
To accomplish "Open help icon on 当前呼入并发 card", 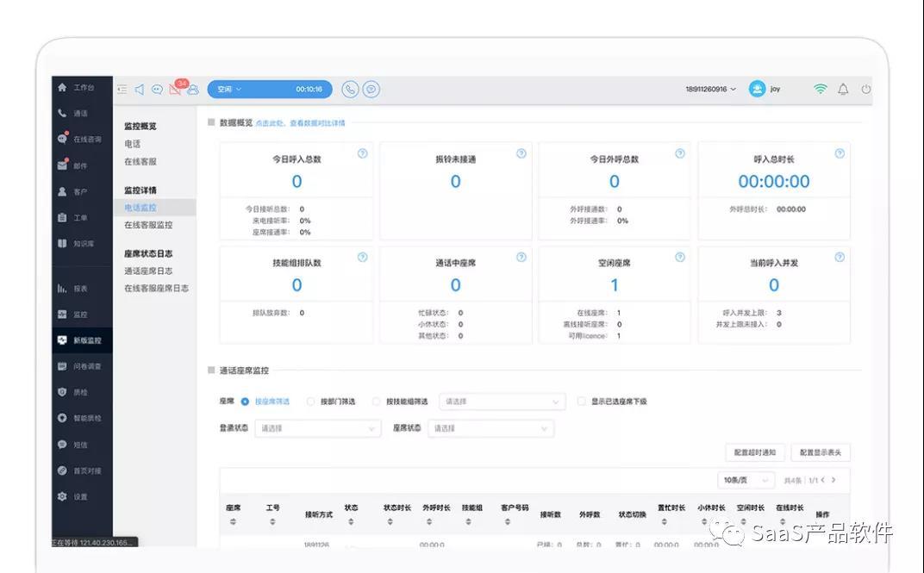I will (840, 258).
